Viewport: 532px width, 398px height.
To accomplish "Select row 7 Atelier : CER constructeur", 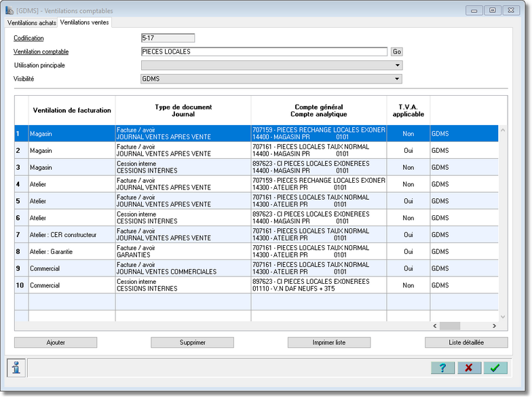I will pyautogui.click(x=256, y=235).
